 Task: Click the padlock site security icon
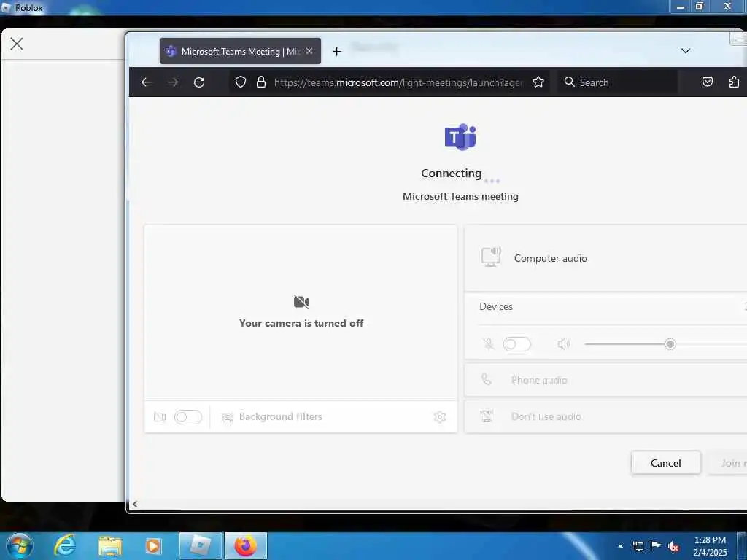click(261, 82)
